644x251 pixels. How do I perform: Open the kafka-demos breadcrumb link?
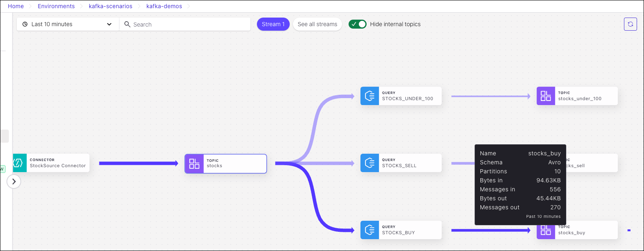coord(164,6)
